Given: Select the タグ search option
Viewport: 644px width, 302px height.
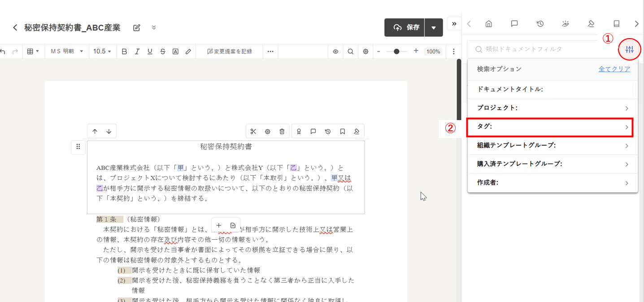Looking at the screenshot, I should [x=550, y=127].
